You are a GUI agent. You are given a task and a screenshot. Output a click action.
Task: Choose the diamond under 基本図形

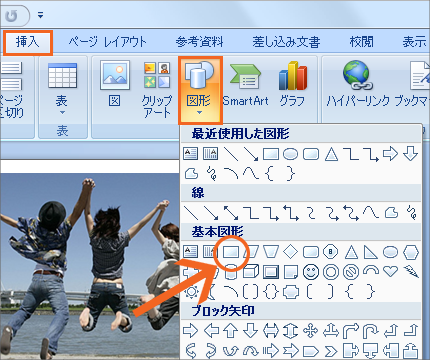pyautogui.click(x=290, y=252)
